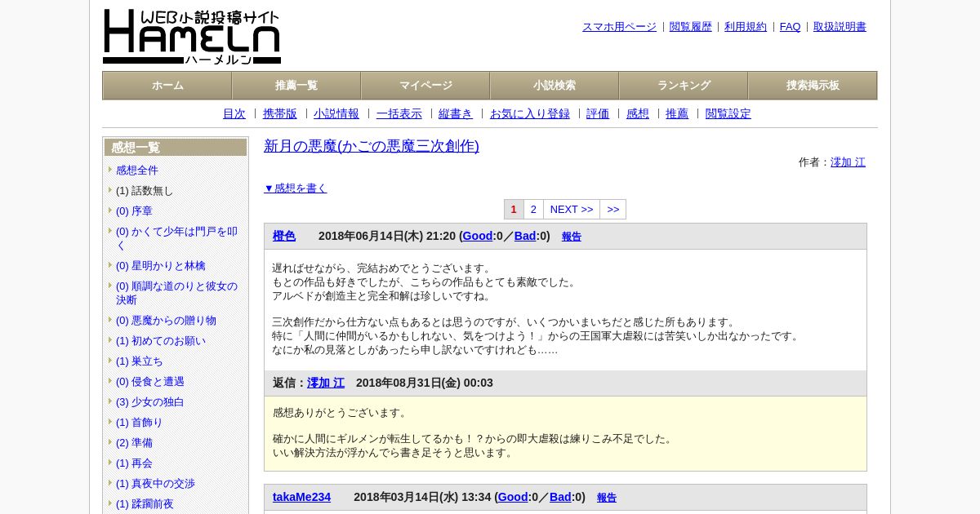Open the 捜索掲示板 tab
This screenshot has width=980, height=514.
tap(813, 86)
